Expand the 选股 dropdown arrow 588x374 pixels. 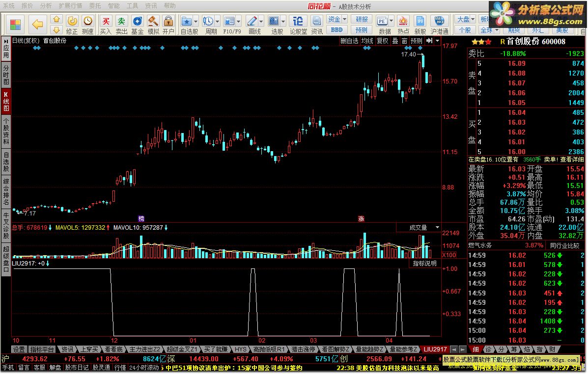pos(283,22)
